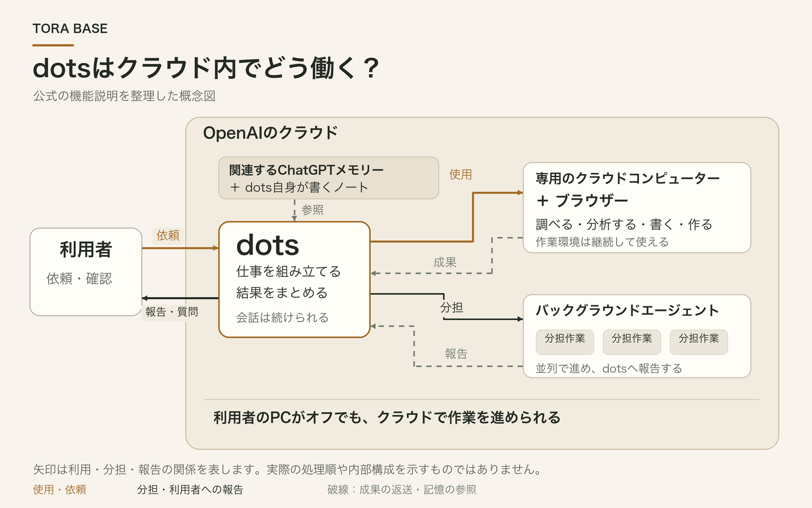This screenshot has height=508, width=812.
Task: Click '仕事を組み立てる' in the dots box
Action: point(288,271)
